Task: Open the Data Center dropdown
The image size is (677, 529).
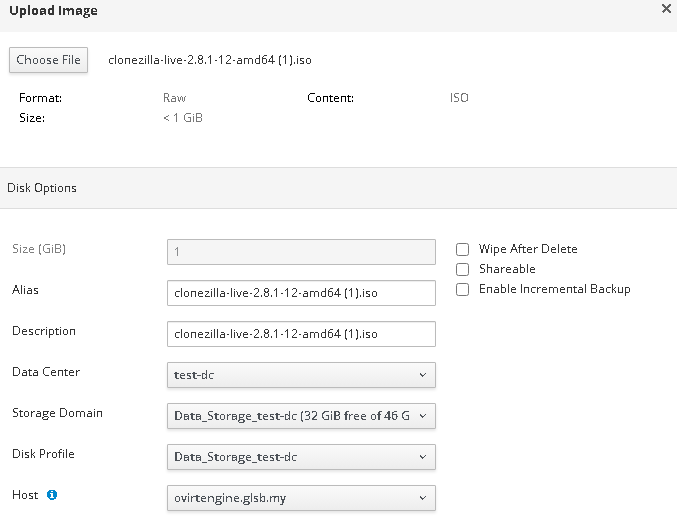Action: pyautogui.click(x=300, y=375)
